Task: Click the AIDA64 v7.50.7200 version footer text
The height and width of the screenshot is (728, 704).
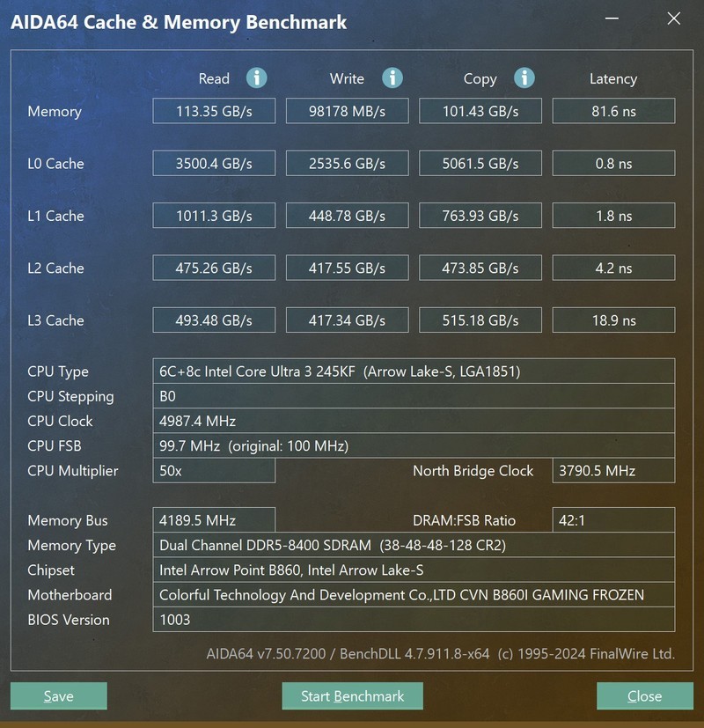Action: (x=440, y=654)
